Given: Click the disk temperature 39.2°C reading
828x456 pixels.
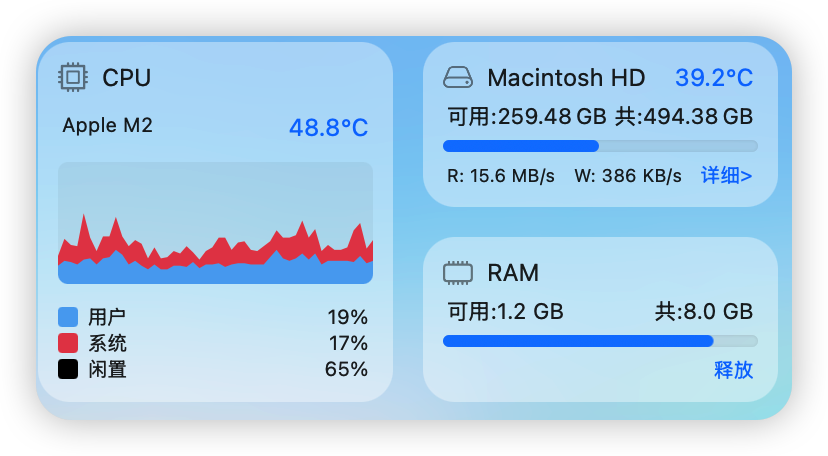Looking at the screenshot, I should click(714, 78).
